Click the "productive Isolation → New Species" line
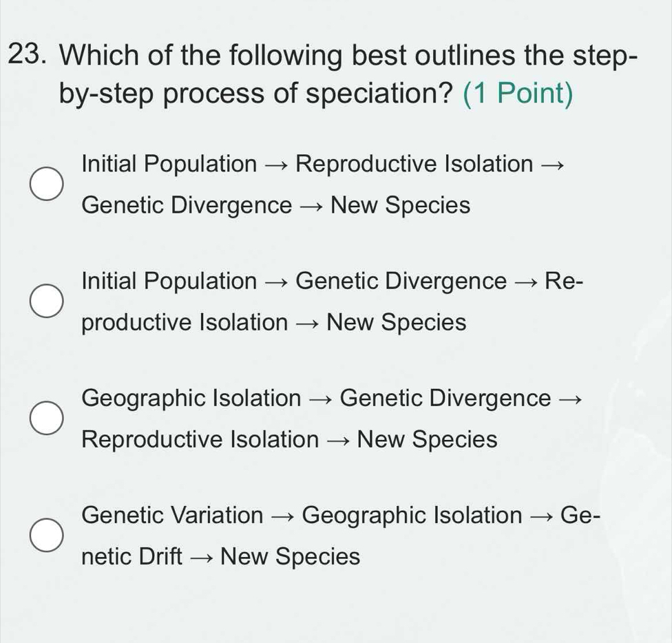The image size is (672, 643). 273,322
